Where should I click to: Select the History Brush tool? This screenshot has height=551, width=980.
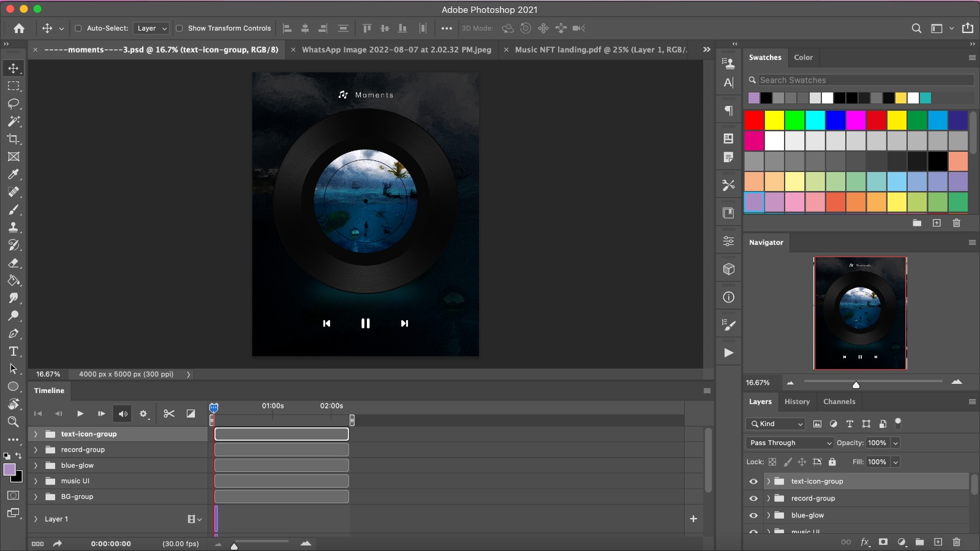tap(13, 245)
